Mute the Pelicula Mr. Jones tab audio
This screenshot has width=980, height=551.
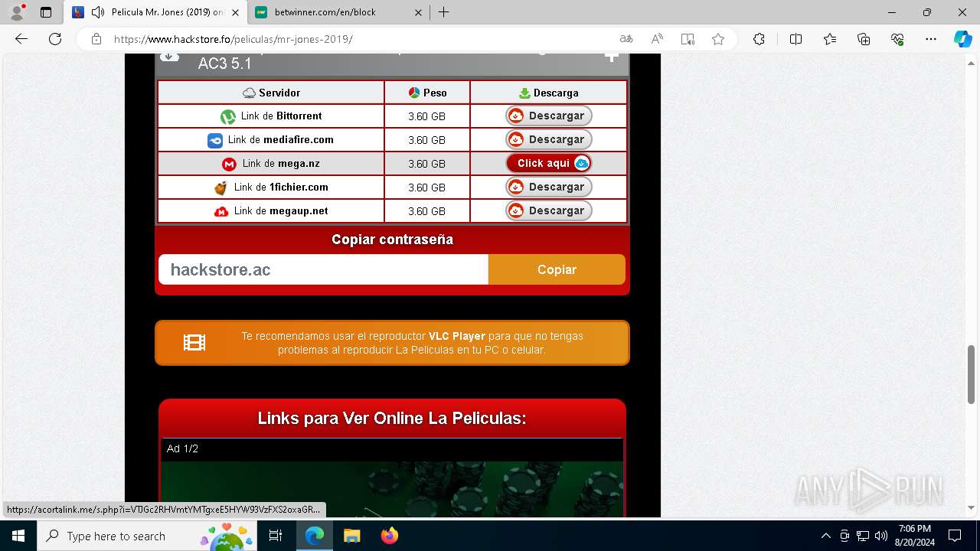tap(97, 12)
